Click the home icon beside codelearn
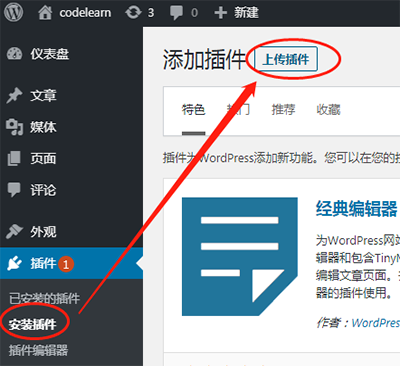 coord(45,13)
